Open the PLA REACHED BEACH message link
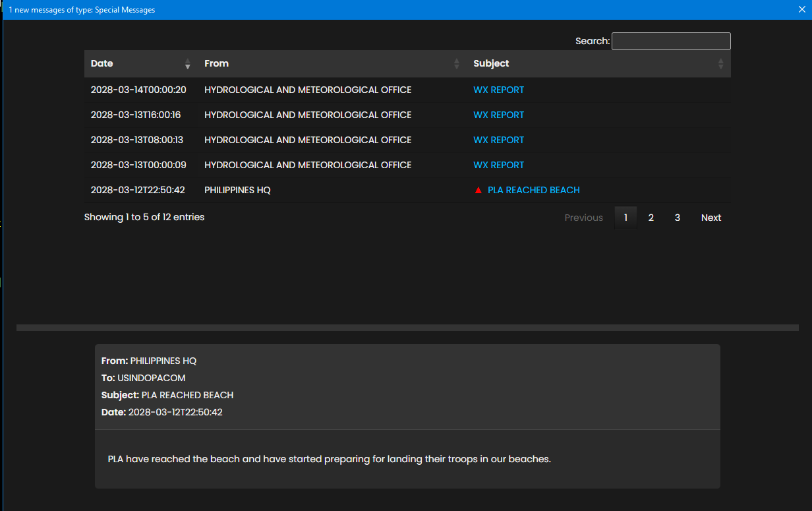The image size is (812, 511). pos(534,190)
